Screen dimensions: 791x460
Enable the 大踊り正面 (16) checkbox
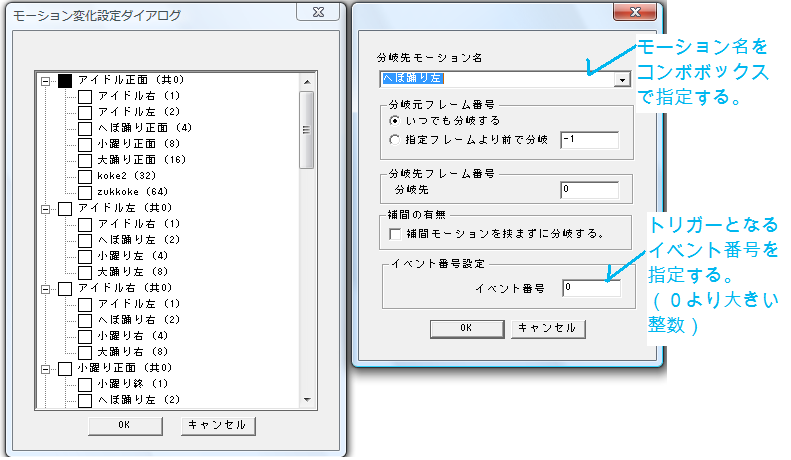click(85, 160)
